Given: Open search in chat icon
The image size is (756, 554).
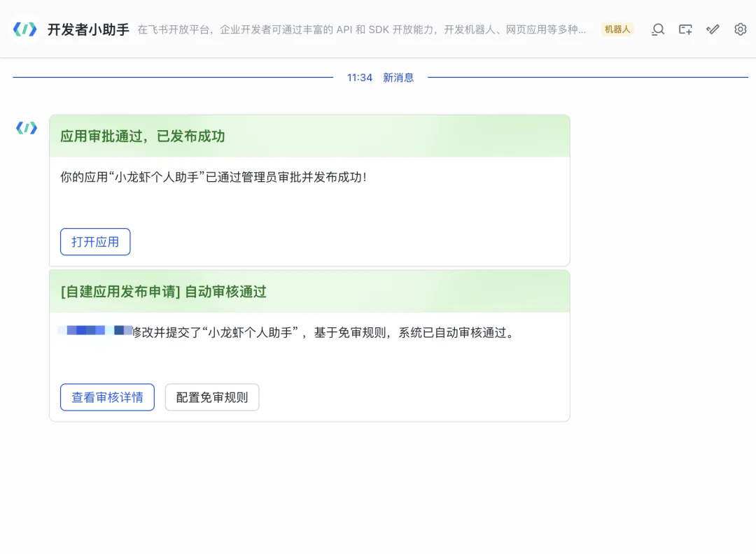Looking at the screenshot, I should point(657,29).
